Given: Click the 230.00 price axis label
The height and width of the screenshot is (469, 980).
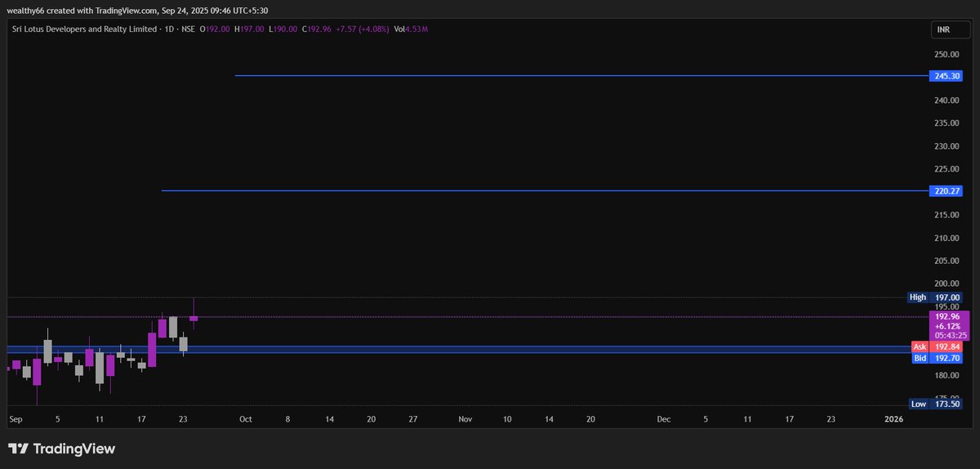Looking at the screenshot, I should (x=947, y=146).
